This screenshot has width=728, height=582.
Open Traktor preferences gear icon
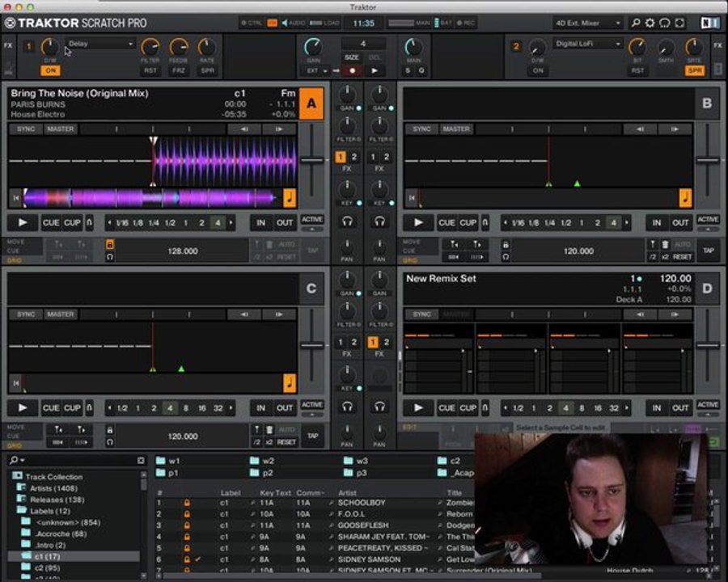click(650, 23)
